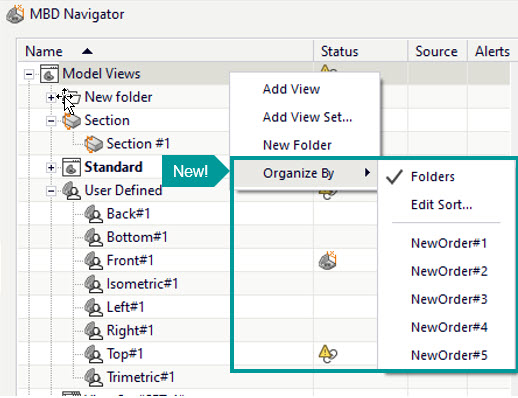Select the Standard tree item label
Image resolution: width=518 pixels, height=398 pixels.
coord(113,167)
